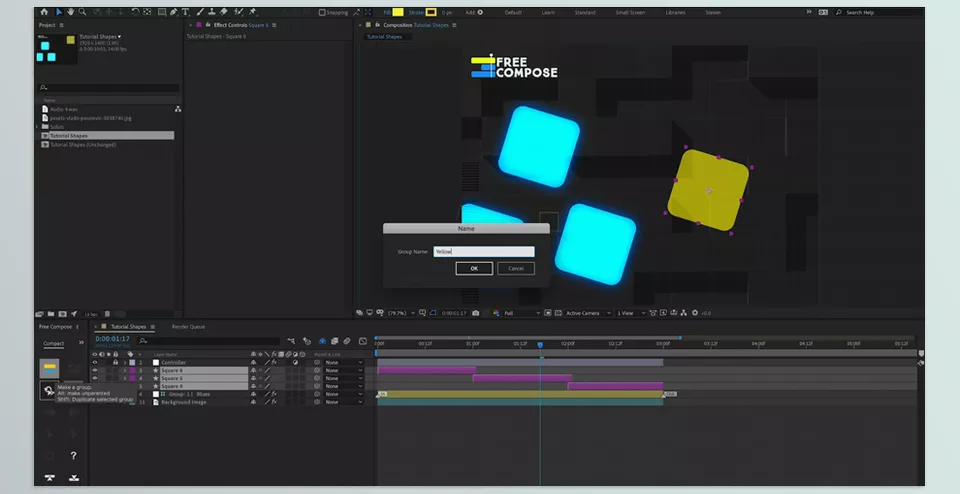Select the Hand tool
Image resolution: width=960 pixels, height=494 pixels.
pos(70,12)
